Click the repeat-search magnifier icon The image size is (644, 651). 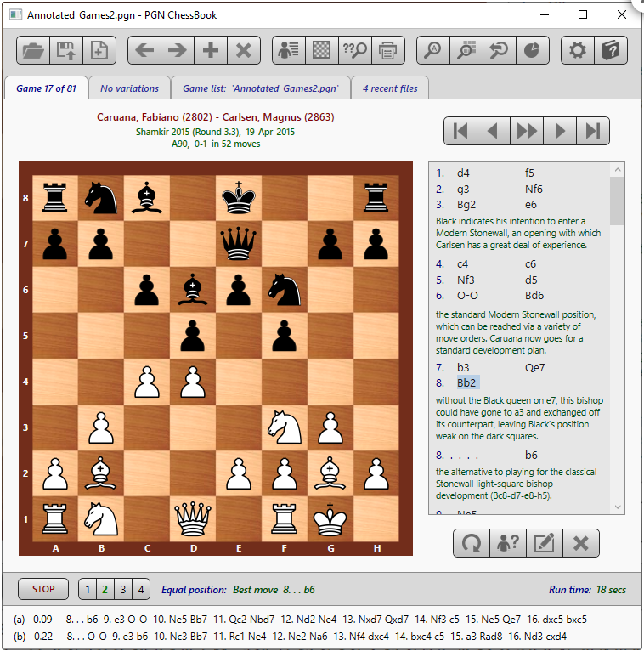coord(500,50)
